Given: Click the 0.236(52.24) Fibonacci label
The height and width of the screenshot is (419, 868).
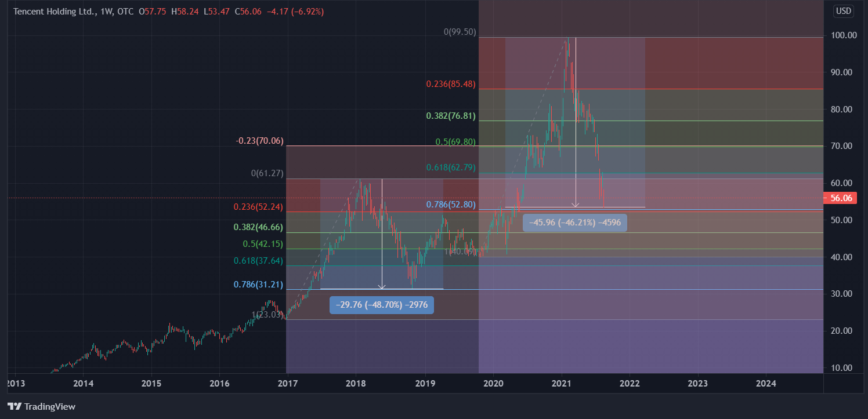Looking at the screenshot, I should coord(259,207).
